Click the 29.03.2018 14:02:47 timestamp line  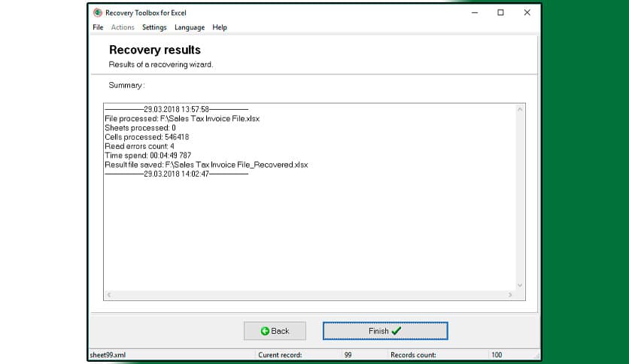pyautogui.click(x=177, y=174)
